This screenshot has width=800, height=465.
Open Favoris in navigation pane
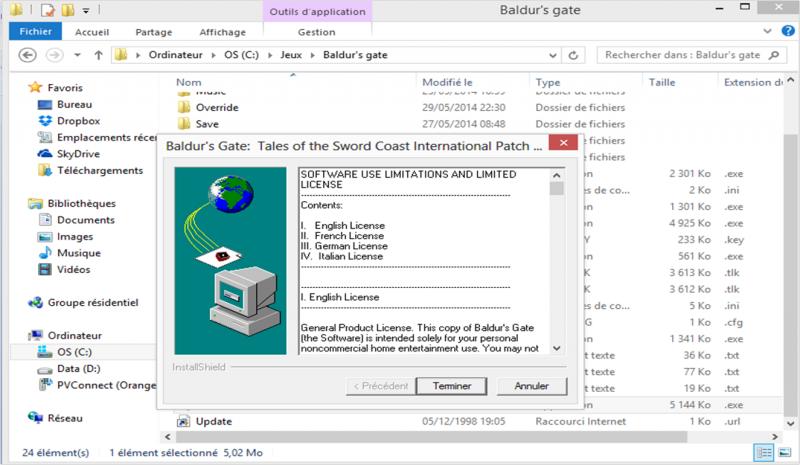pos(65,88)
